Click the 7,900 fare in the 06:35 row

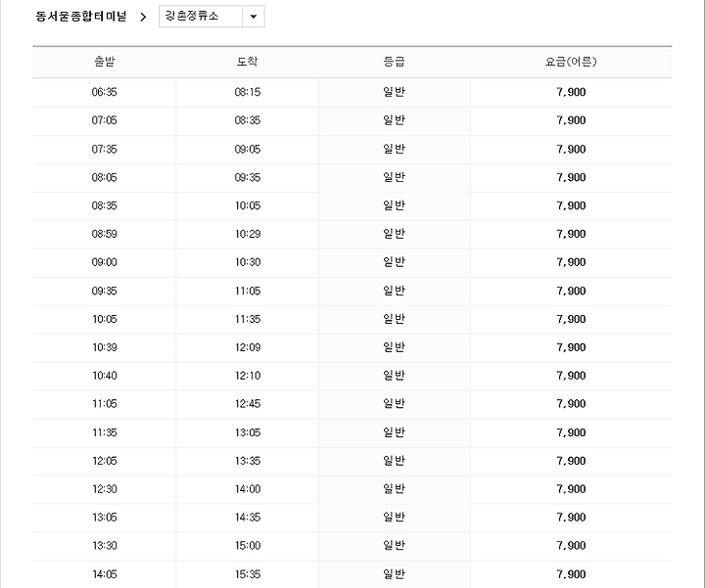[x=571, y=92]
